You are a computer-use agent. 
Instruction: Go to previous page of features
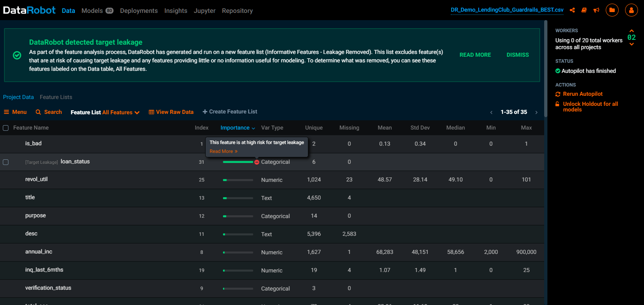491,112
